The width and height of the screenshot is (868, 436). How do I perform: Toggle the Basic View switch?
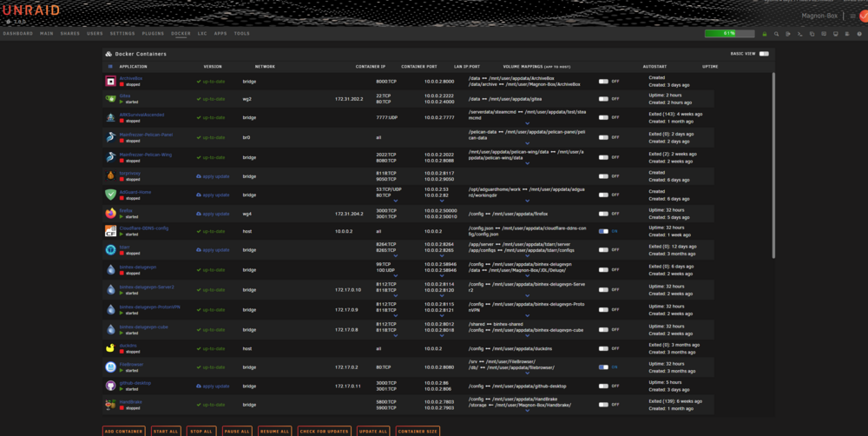coord(764,54)
